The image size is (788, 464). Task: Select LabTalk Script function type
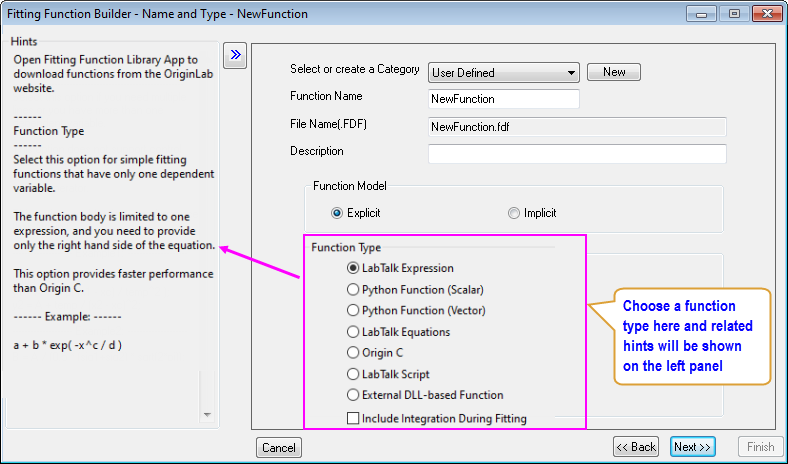[x=352, y=374]
